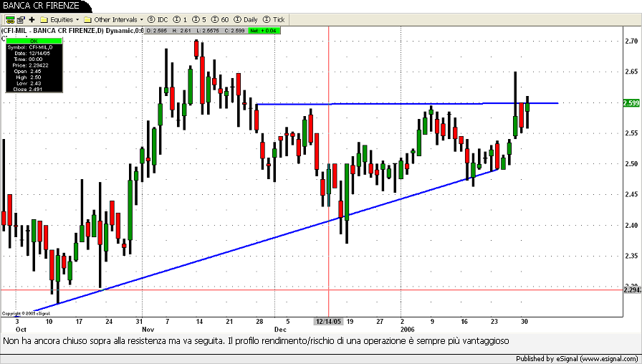Select the 1 minute interval

pyautogui.click(x=181, y=19)
